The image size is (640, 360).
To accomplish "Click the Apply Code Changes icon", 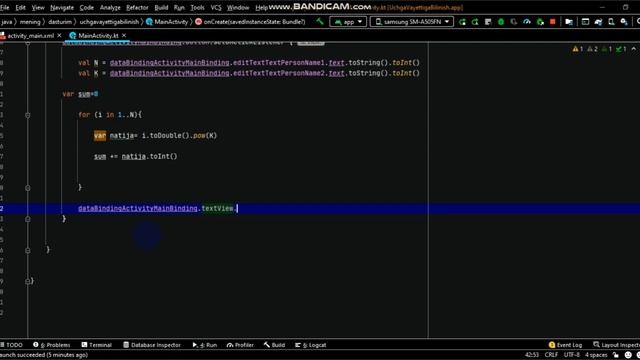I will click(488, 22).
